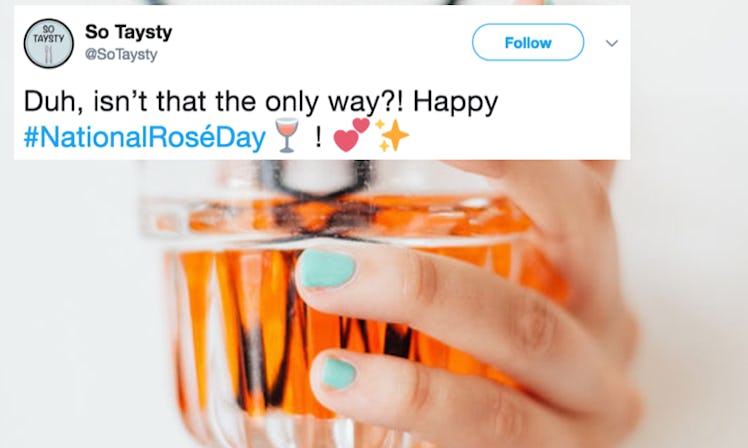The height and width of the screenshot is (448, 748).
Task: Click the word Happy in the tweet
Action: coord(455,102)
